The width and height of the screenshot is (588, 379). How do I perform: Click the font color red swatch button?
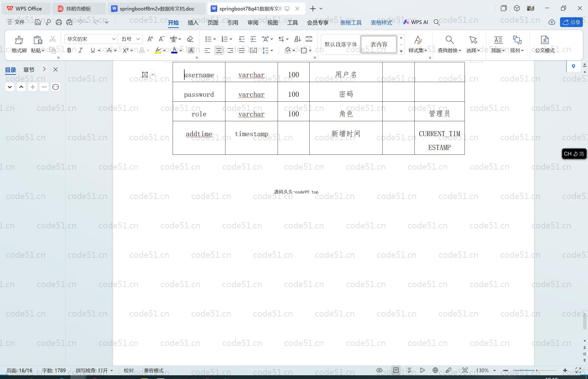coord(174,50)
